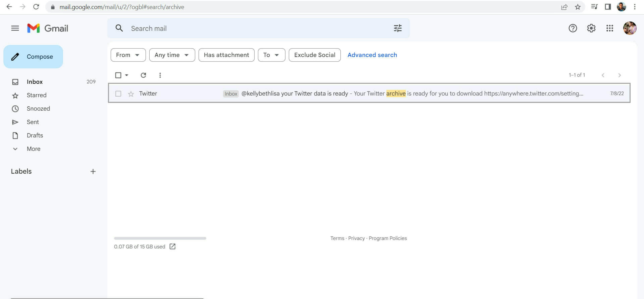Select the Has attachment filter button
644x299 pixels.
point(226,55)
